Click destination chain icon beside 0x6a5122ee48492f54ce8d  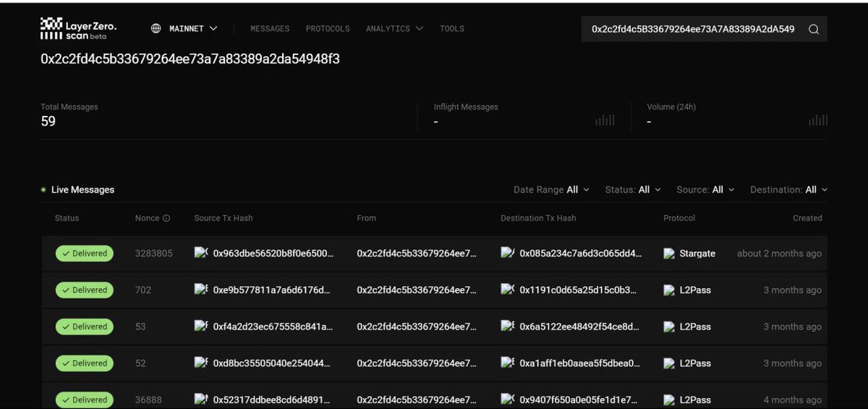point(508,326)
